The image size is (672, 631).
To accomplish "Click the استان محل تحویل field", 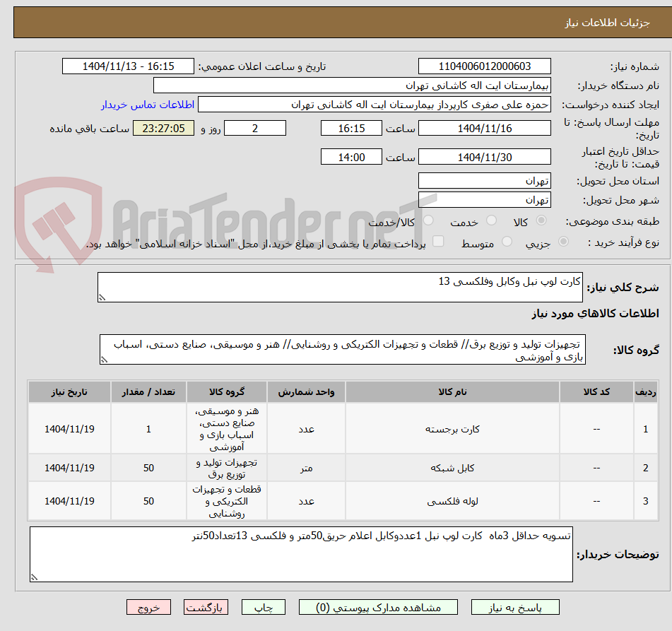I will pyautogui.click(x=485, y=181).
